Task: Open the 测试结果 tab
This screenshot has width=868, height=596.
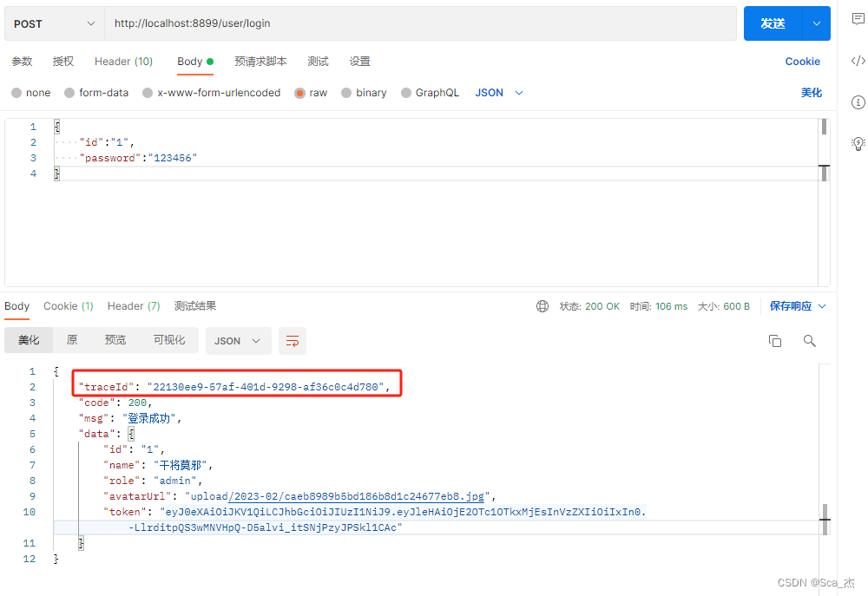Action: pyautogui.click(x=194, y=306)
